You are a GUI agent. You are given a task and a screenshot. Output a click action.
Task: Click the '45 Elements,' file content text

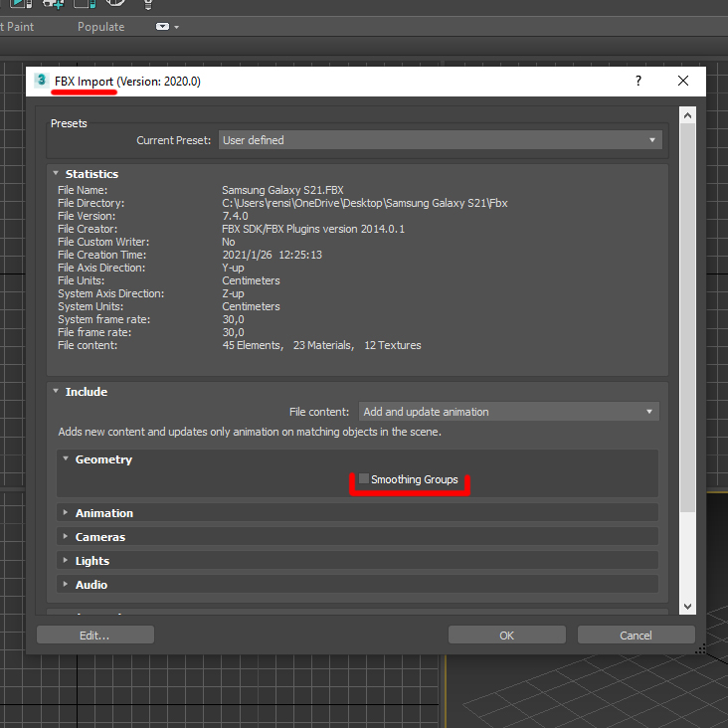tap(253, 345)
